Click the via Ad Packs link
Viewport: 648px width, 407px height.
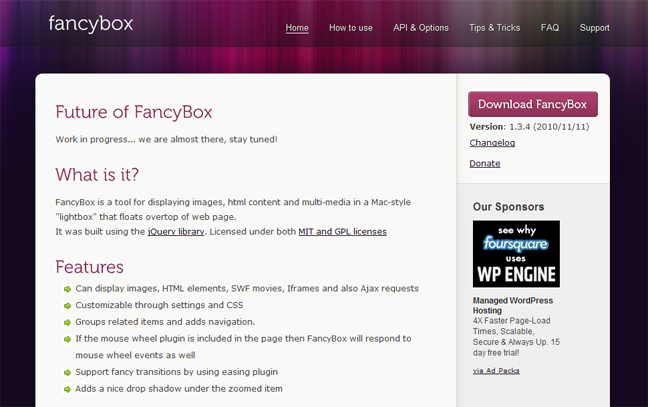click(496, 371)
